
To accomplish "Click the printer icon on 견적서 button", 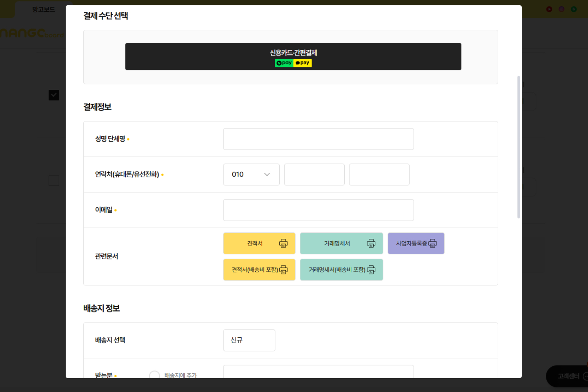I will (x=283, y=244).
